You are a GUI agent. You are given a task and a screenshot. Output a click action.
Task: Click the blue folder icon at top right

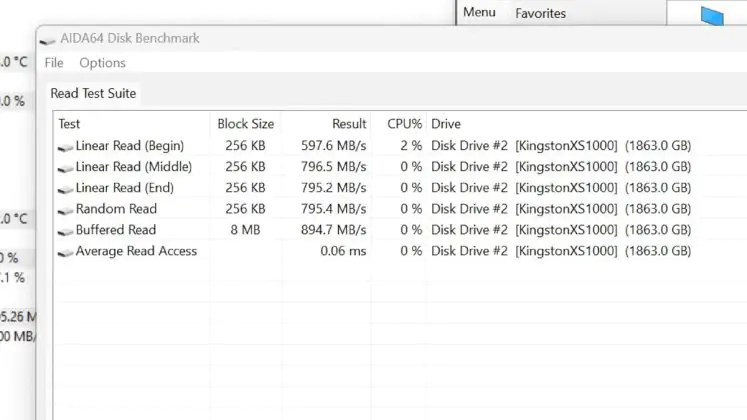point(712,16)
